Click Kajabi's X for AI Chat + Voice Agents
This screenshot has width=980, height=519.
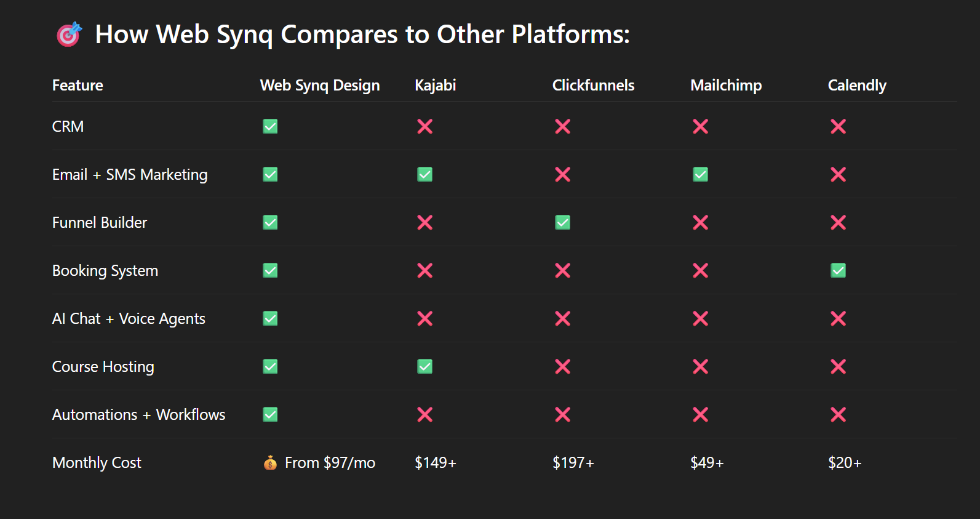(x=425, y=318)
